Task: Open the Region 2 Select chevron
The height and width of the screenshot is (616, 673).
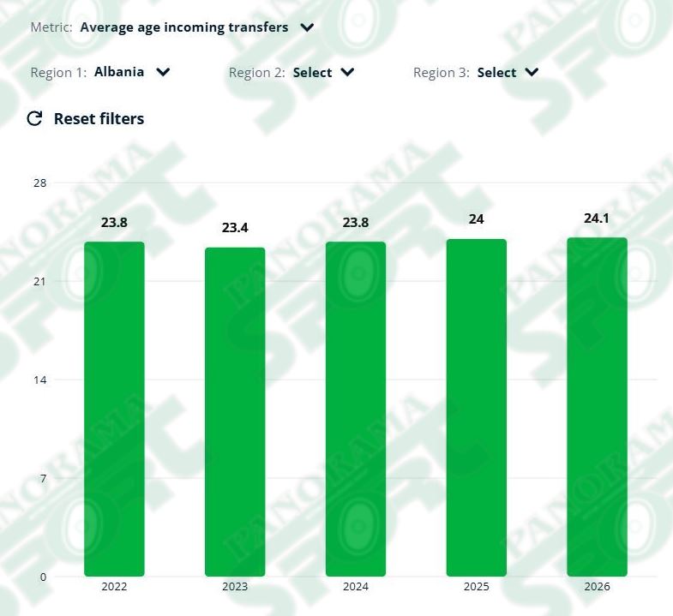Action: click(347, 72)
